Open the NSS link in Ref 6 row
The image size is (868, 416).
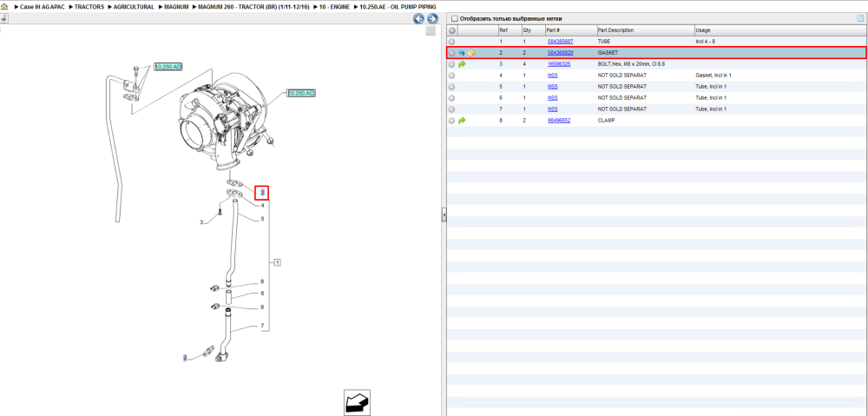point(552,98)
